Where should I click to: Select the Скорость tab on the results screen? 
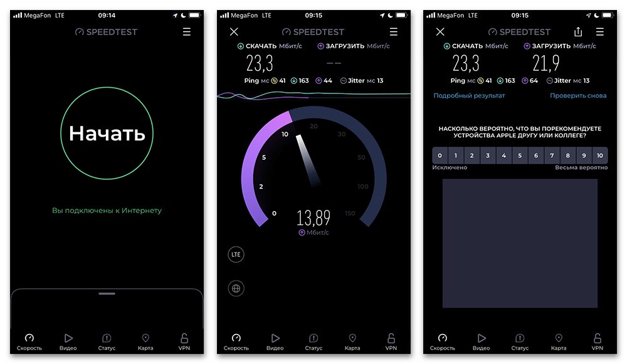point(443,342)
